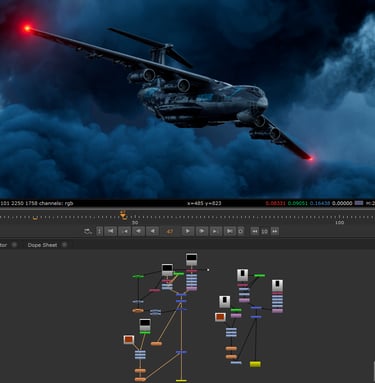
Task: Click the current frame number field
Action: (170, 231)
